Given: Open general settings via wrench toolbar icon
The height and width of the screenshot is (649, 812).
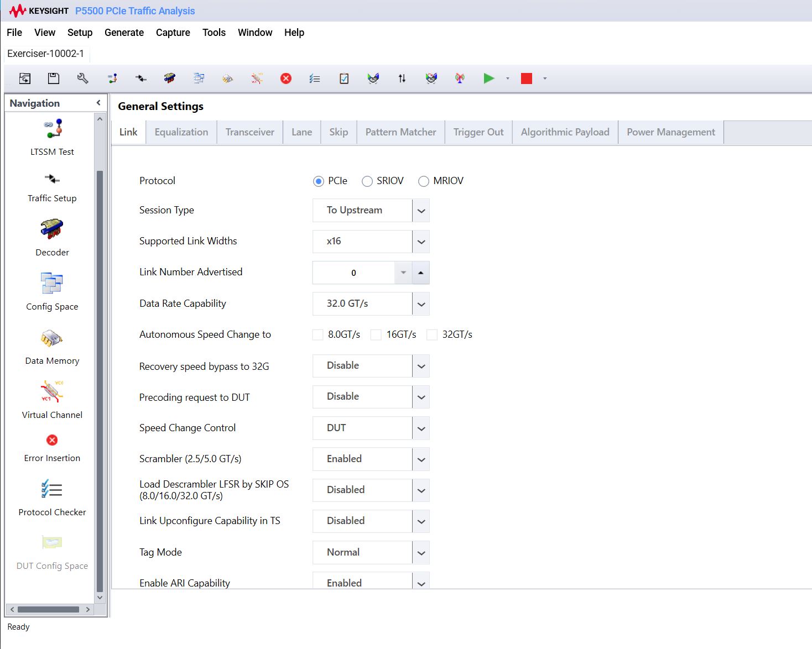Looking at the screenshot, I should tap(82, 78).
